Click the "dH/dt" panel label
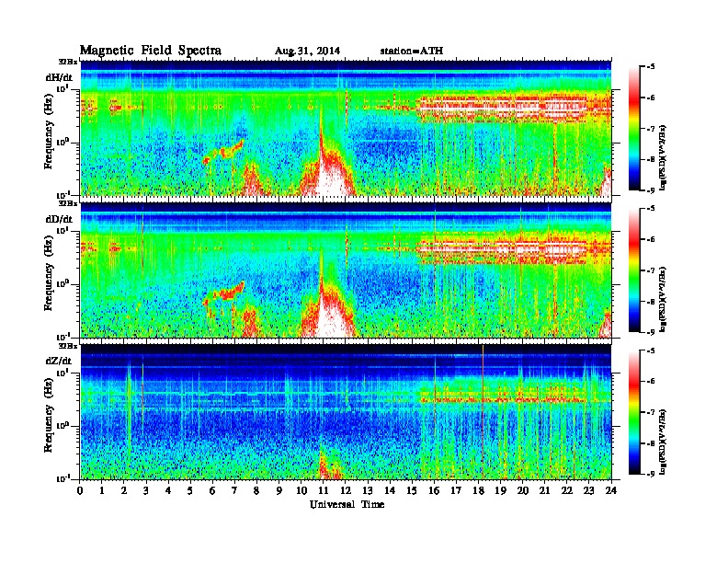 click(x=59, y=77)
